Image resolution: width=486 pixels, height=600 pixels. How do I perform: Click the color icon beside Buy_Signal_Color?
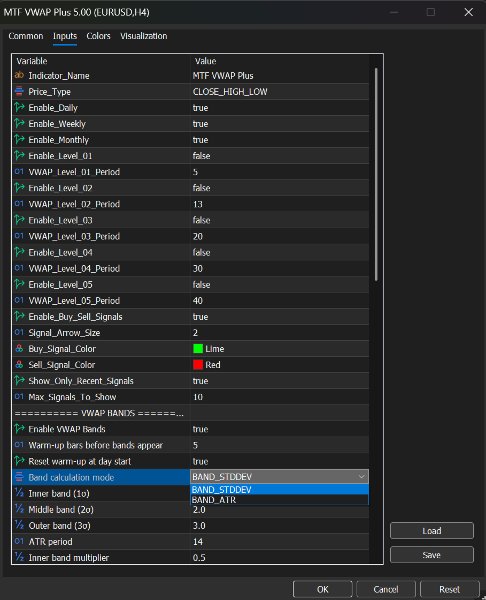[x=19, y=349]
